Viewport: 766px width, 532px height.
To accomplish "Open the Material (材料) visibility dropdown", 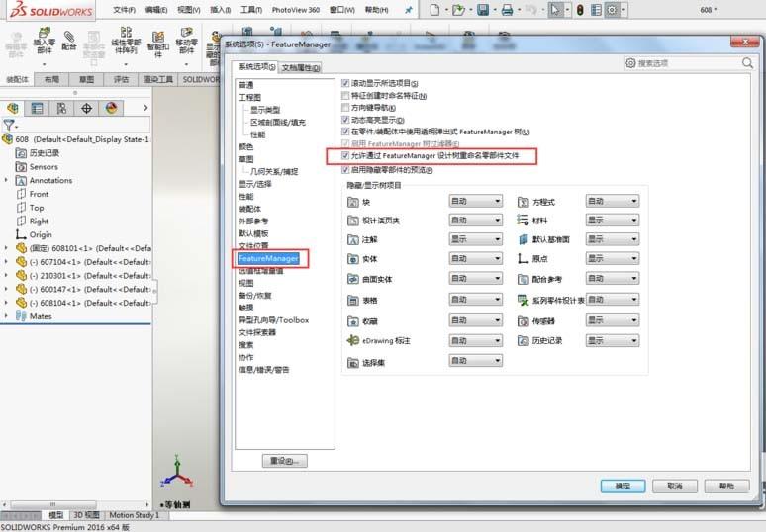I will click(613, 221).
